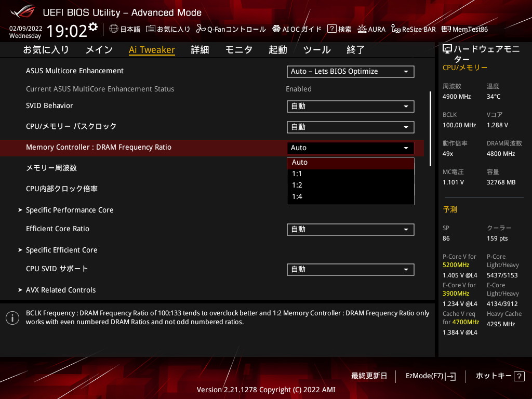Open the お気に入り tab
The image size is (532, 399).
(x=46, y=50)
